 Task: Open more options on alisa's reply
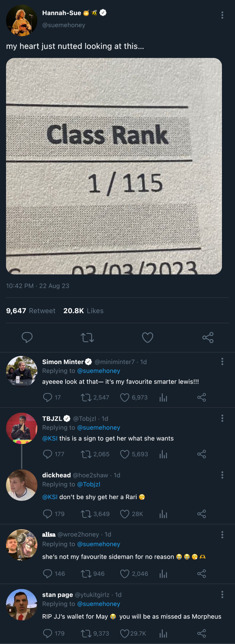222,535
